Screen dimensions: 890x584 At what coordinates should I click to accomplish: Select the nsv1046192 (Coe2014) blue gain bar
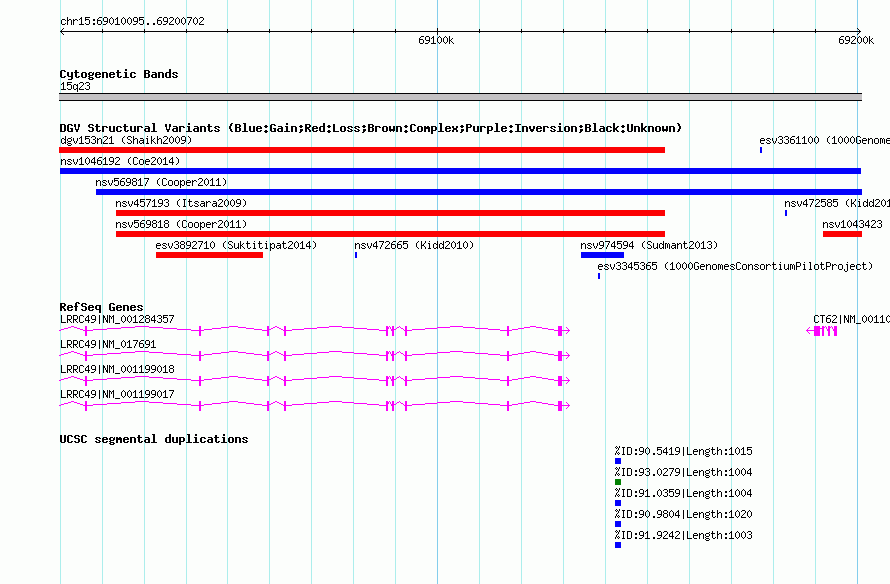(x=460, y=171)
